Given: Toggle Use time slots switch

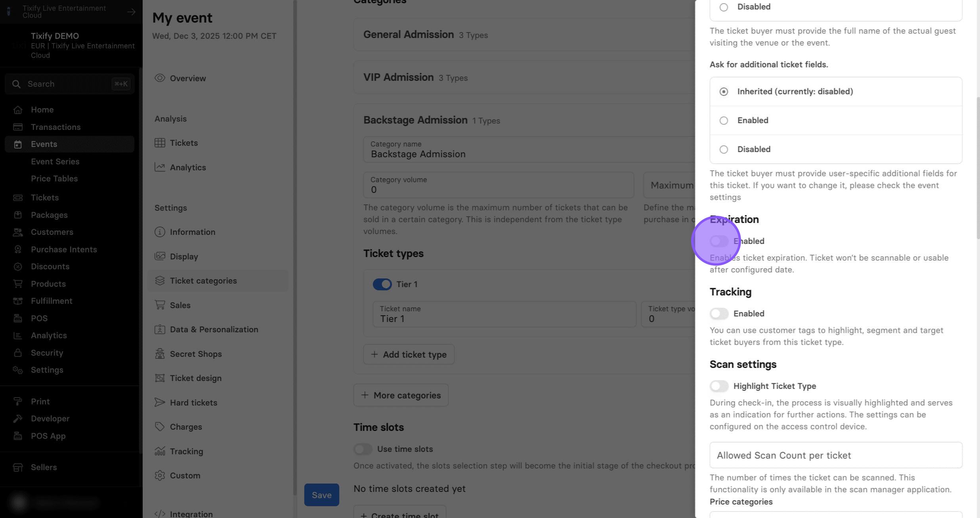Looking at the screenshot, I should coord(363,449).
